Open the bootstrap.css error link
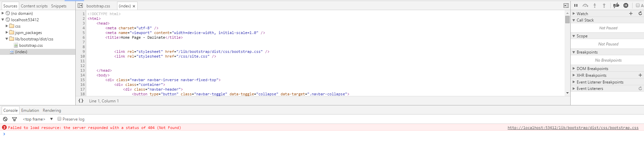Screen dimensions: 644x162 click(573, 128)
